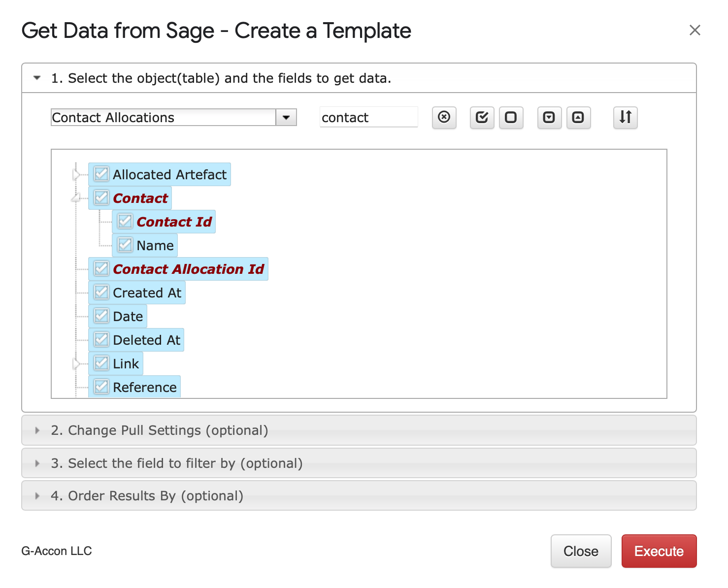728x588 pixels.
Task: Uncheck the Created At field
Action: point(101,293)
